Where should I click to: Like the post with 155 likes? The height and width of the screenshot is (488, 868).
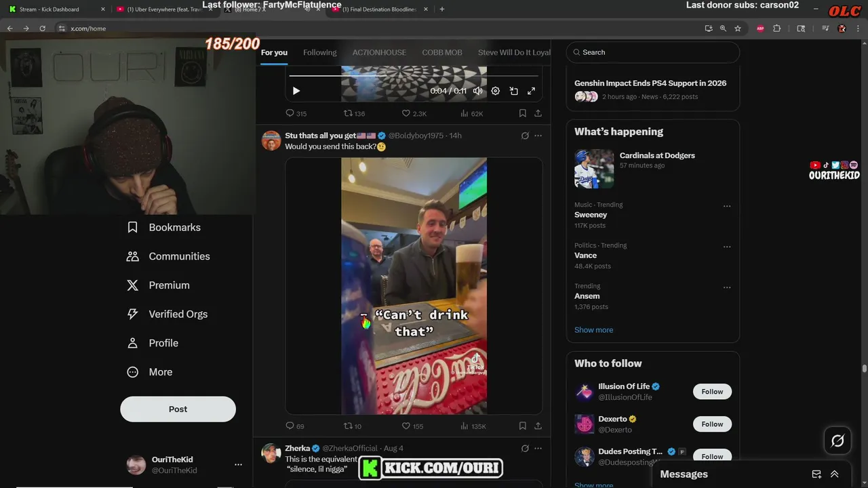click(412, 426)
